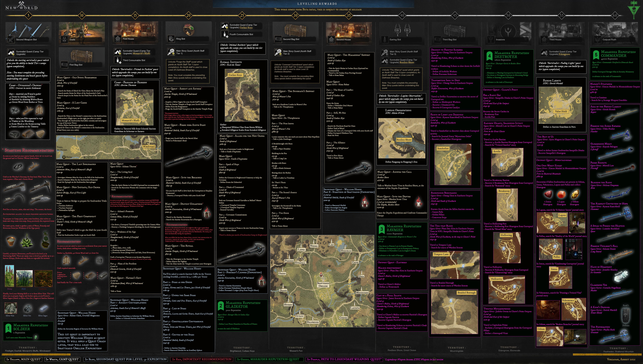Click the Second Weapon Slot crossed-swords icon
This screenshot has width=643, height=364.
coord(11,40)
